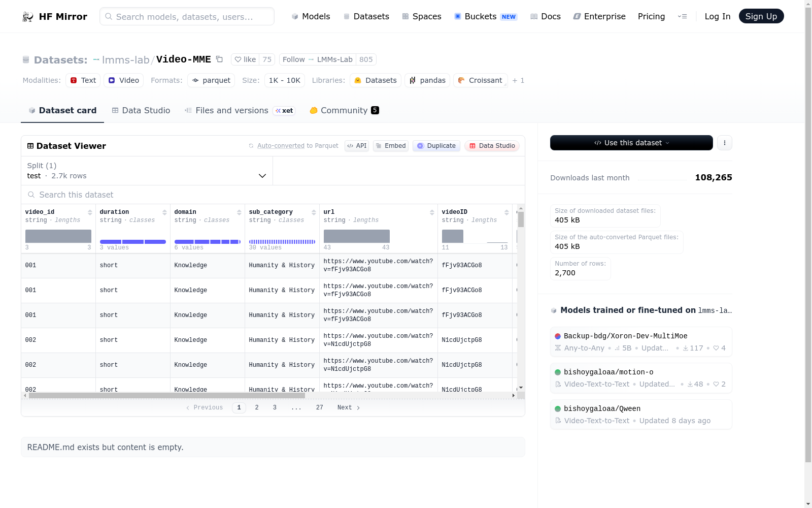Open Docs in the top navigation
This screenshot has height=508, width=812.
(546, 16)
